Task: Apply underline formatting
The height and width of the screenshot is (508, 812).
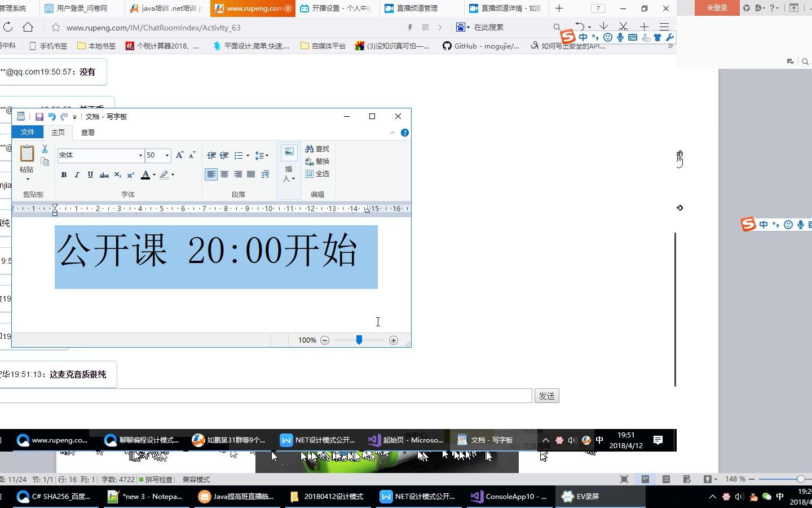Action: coord(90,175)
